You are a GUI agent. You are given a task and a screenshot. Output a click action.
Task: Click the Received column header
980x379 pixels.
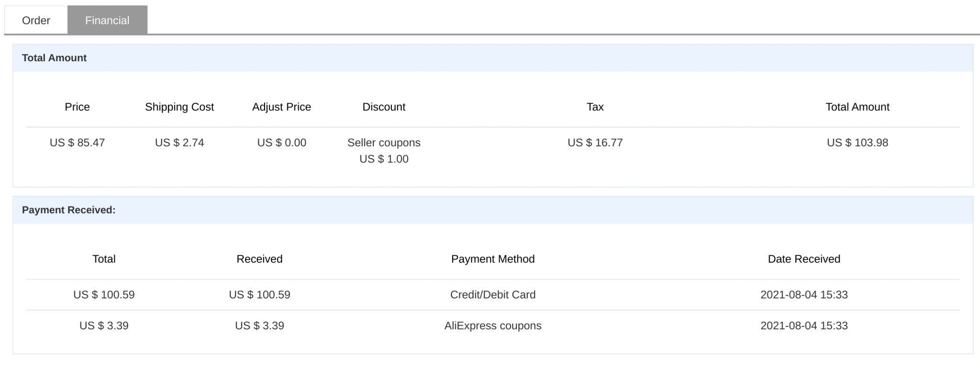click(x=259, y=259)
